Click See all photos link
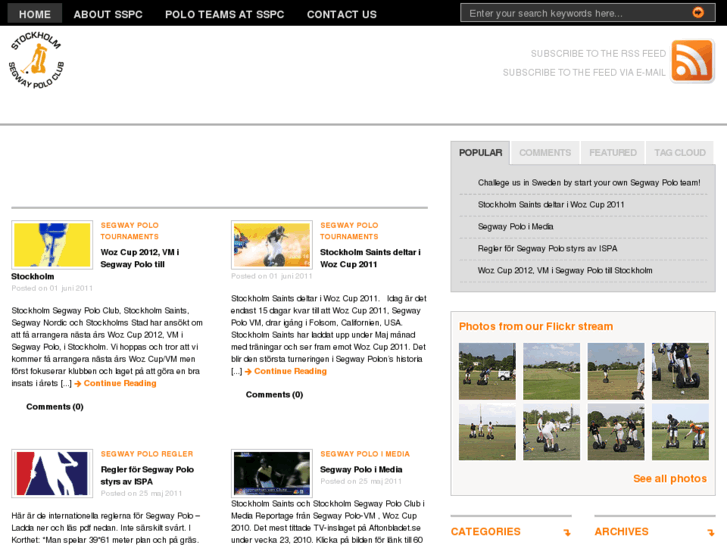The height and width of the screenshot is (545, 727). 670,479
